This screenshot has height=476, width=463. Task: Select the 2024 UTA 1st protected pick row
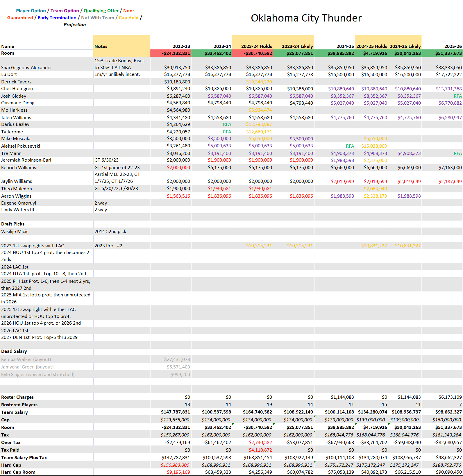coord(44,274)
